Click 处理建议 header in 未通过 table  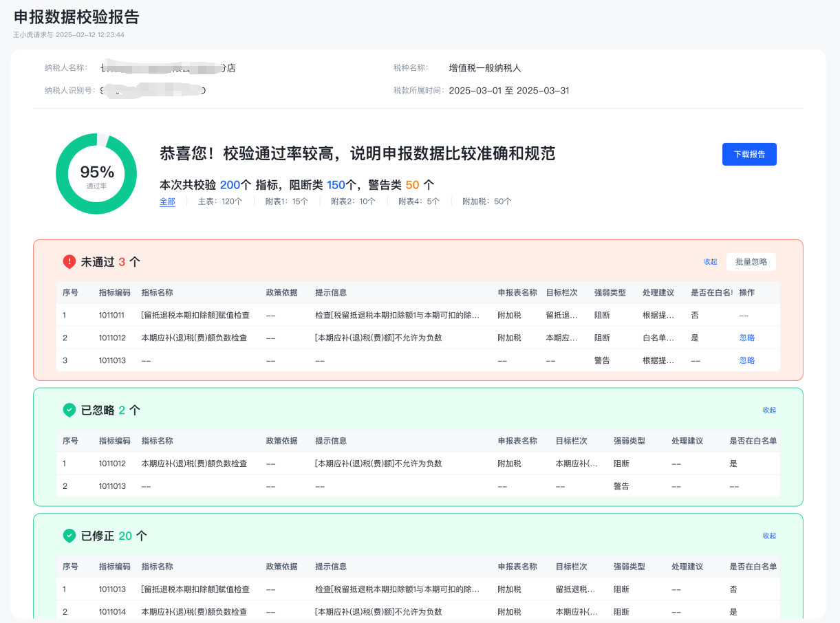coord(658,292)
